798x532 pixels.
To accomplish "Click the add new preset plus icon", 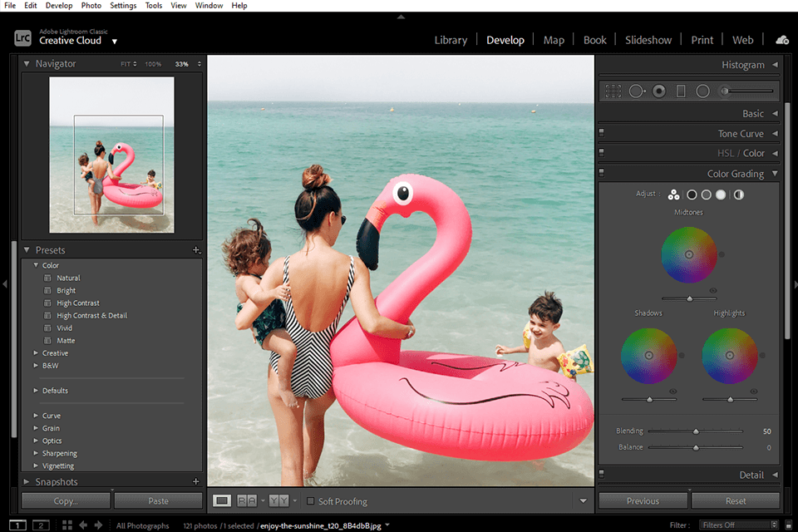I will (196, 250).
